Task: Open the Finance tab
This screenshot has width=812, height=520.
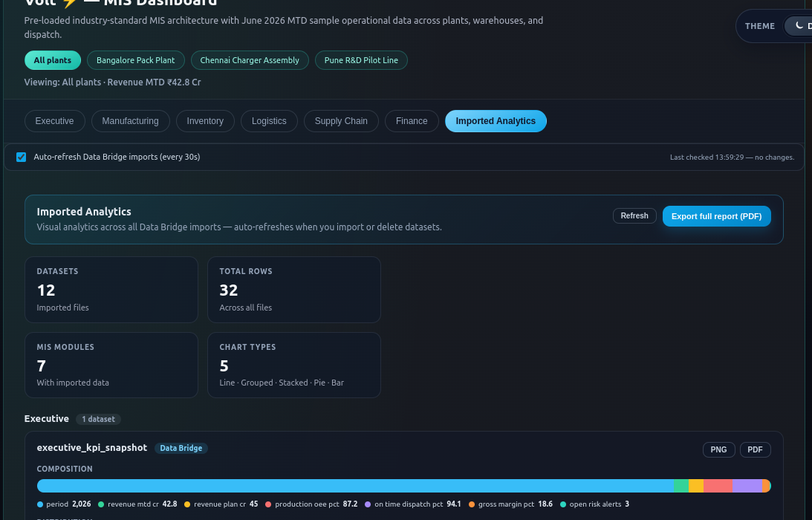Action: (412, 121)
